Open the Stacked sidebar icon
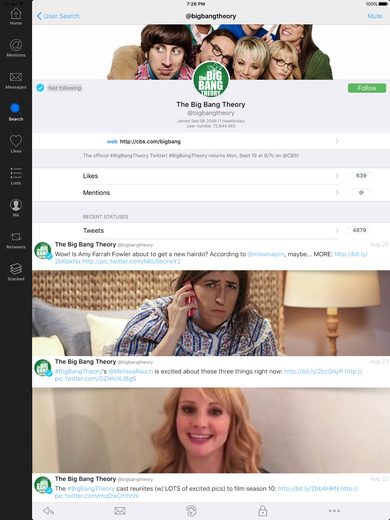 tap(16, 272)
